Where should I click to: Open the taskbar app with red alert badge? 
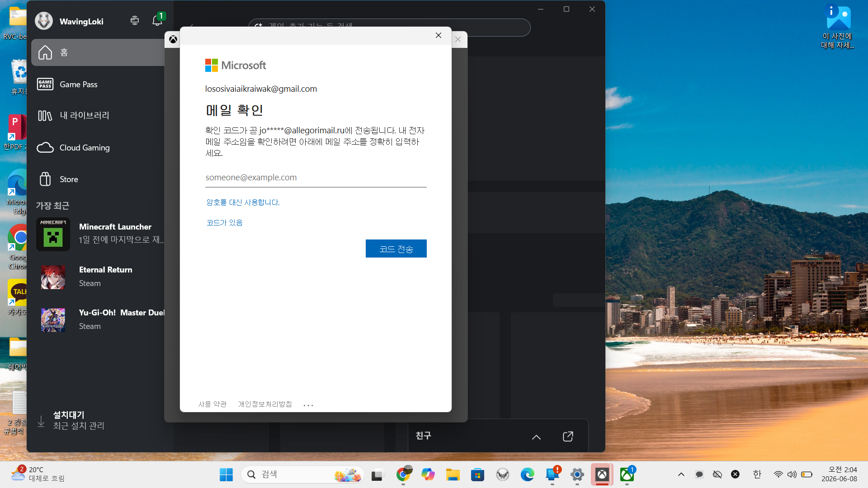(552, 474)
